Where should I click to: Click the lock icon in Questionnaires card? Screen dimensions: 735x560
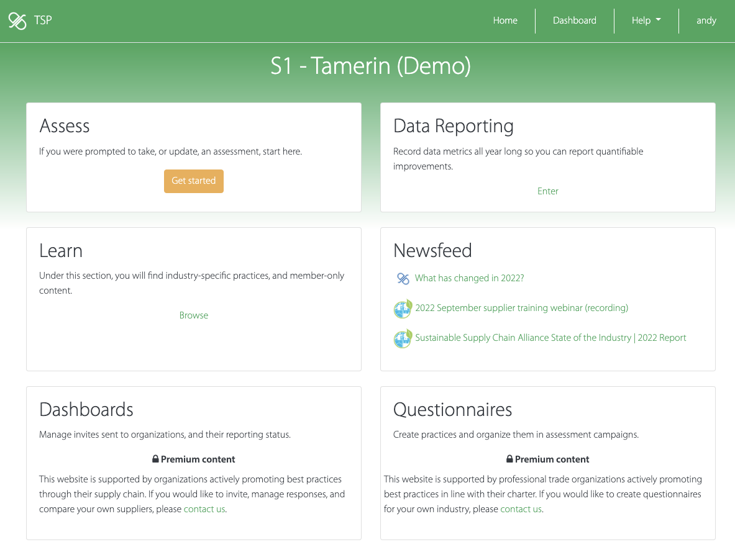click(x=509, y=459)
